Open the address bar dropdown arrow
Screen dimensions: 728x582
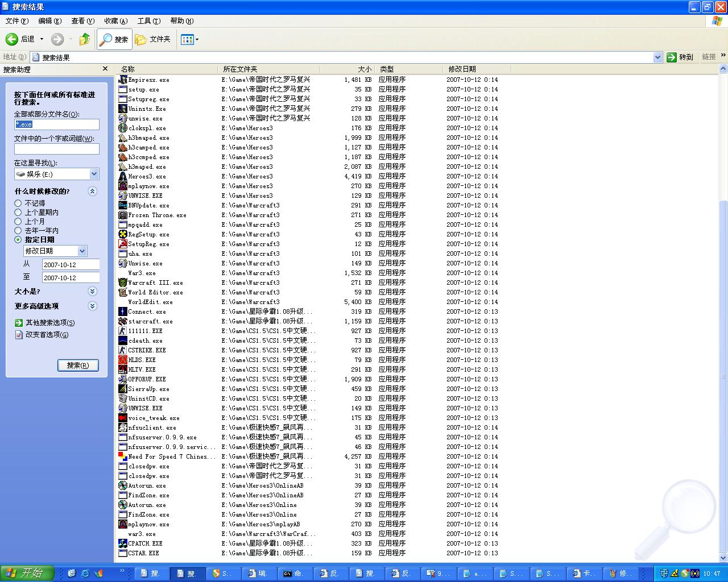coord(657,57)
